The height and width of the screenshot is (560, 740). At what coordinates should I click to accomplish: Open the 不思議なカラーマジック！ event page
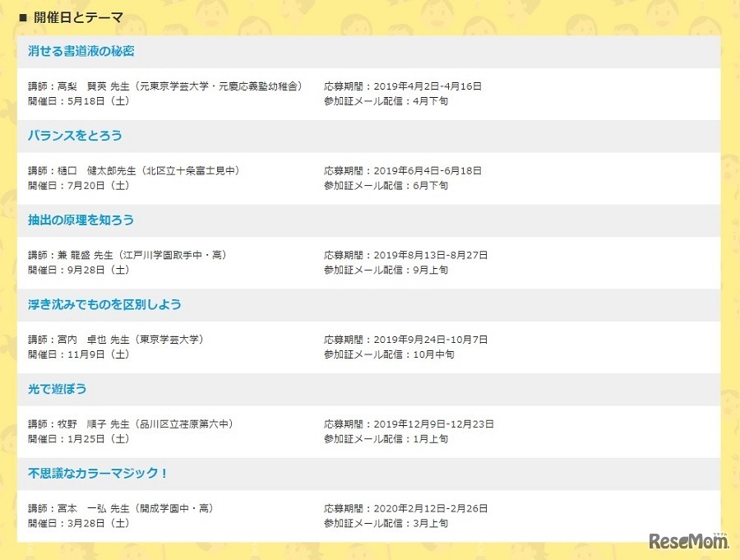pyautogui.click(x=95, y=472)
